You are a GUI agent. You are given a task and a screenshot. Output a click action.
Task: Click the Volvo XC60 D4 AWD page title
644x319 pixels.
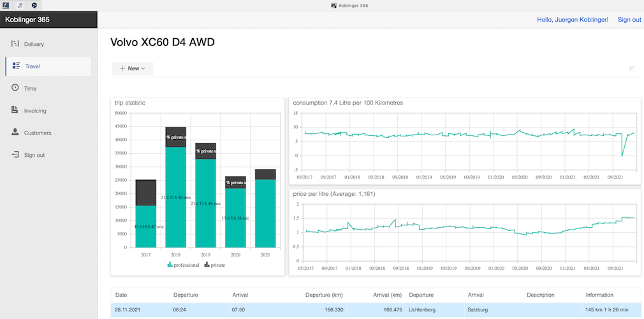pyautogui.click(x=163, y=42)
